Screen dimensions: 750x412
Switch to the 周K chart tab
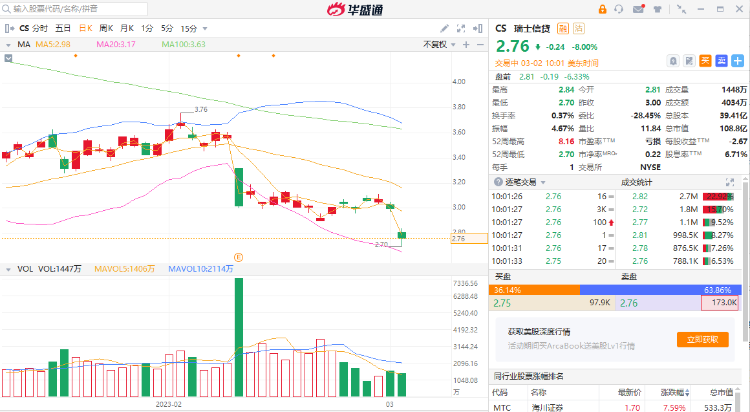107,29
